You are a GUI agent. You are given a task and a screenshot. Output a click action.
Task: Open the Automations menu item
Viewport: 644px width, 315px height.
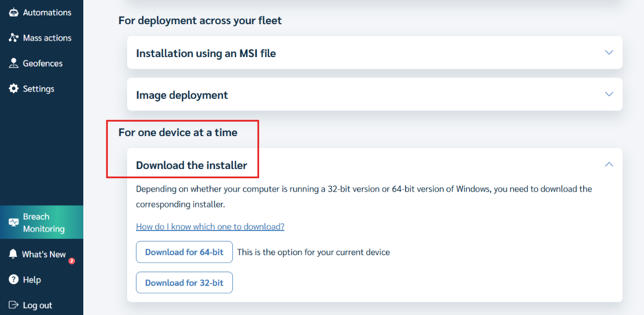[47, 13]
